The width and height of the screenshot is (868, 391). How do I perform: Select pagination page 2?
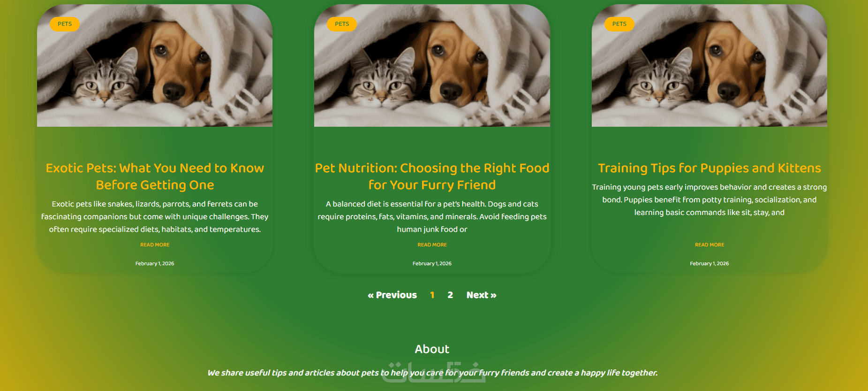point(450,295)
